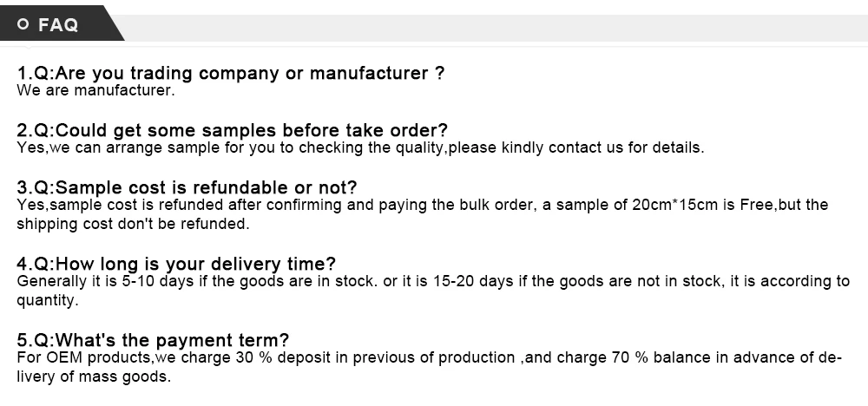The height and width of the screenshot is (406, 868).
Task: Click the answer about arranging sample for quality
Action: (x=360, y=147)
